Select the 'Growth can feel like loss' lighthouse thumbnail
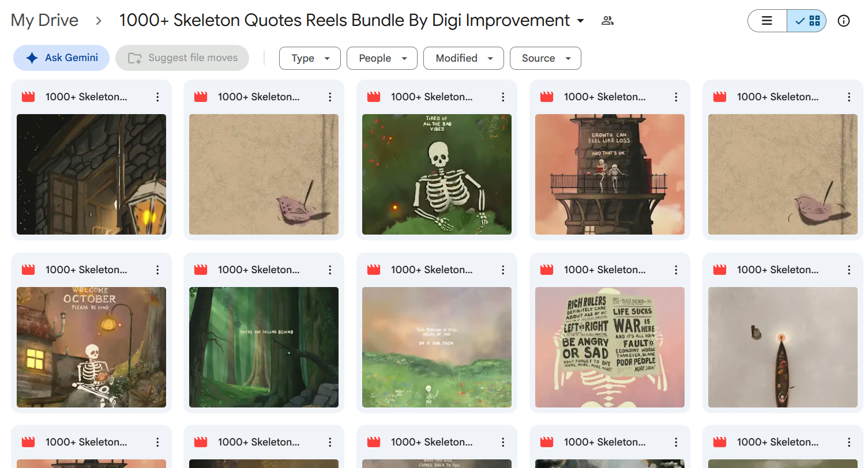Image resolution: width=868 pixels, height=468 pixels. point(610,174)
